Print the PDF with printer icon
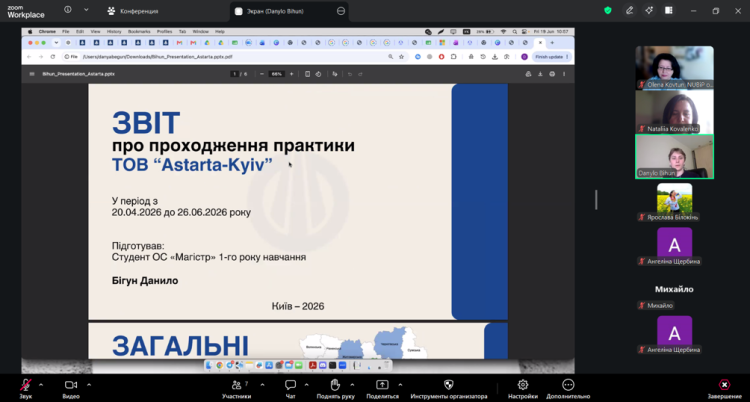This screenshot has height=402, width=750. click(x=552, y=74)
